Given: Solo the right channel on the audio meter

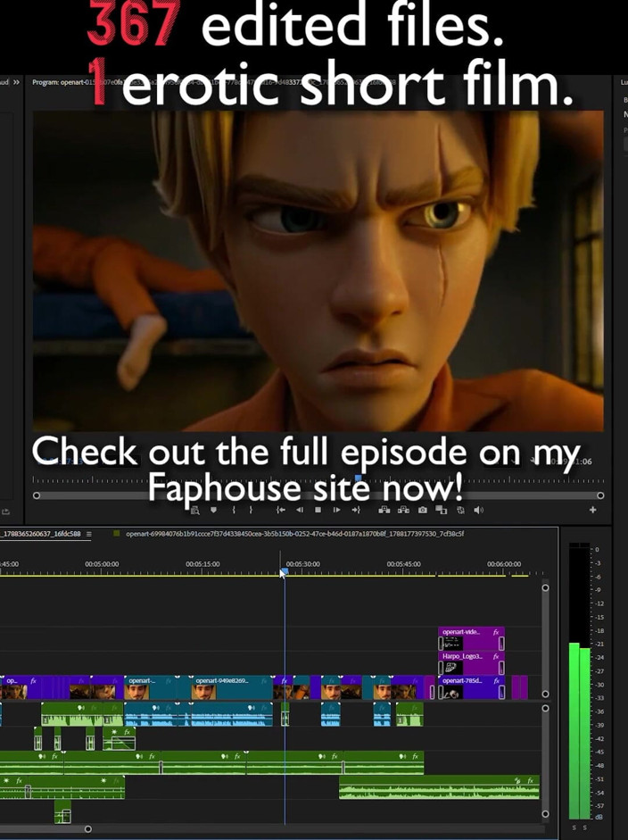Looking at the screenshot, I should coord(584,828).
